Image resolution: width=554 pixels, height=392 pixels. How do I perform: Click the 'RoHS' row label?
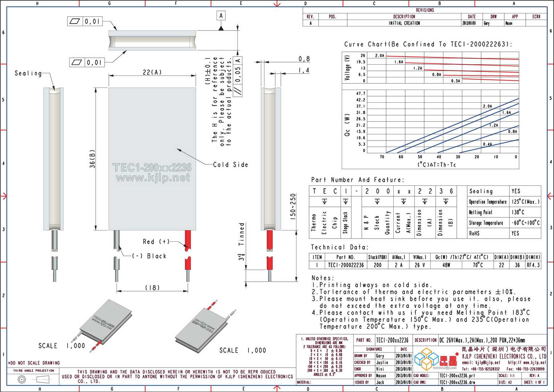pos(474,233)
